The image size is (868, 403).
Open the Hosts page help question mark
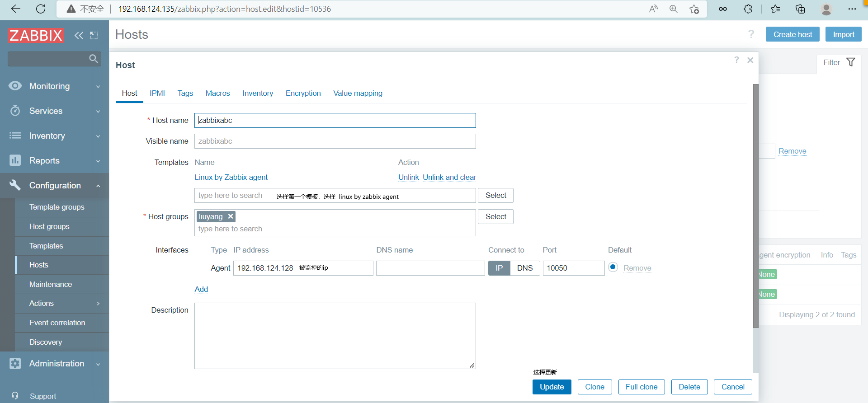[x=751, y=34]
